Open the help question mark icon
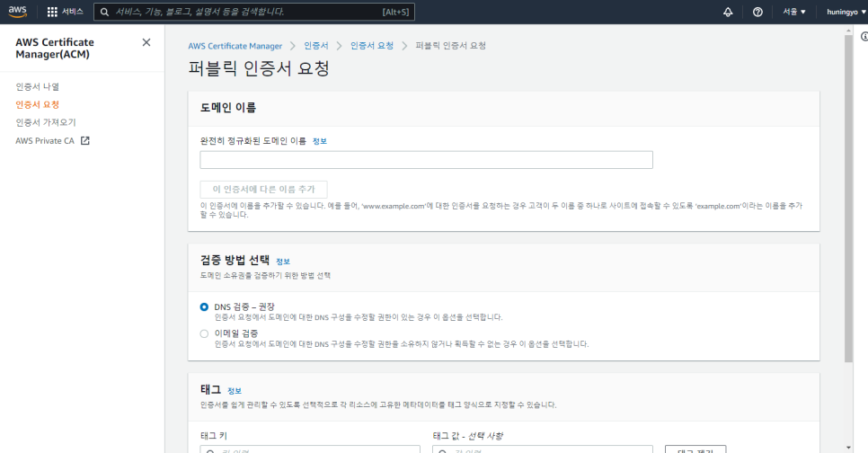Viewport: 868px width, 453px height. [757, 12]
